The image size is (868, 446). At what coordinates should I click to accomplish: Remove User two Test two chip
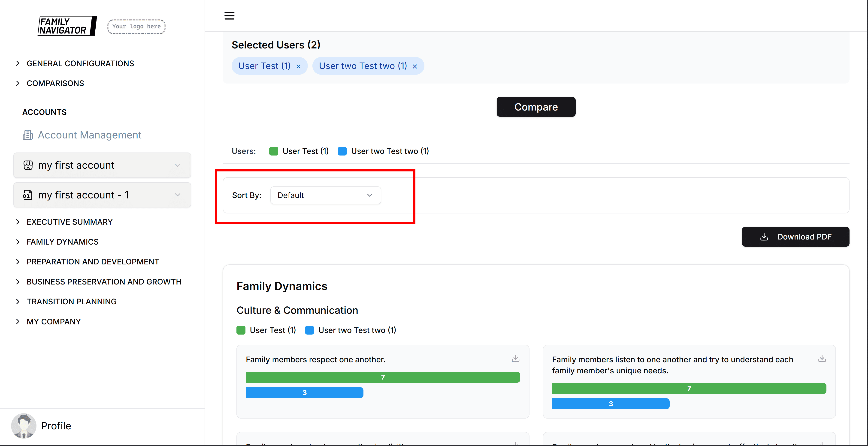tap(415, 66)
